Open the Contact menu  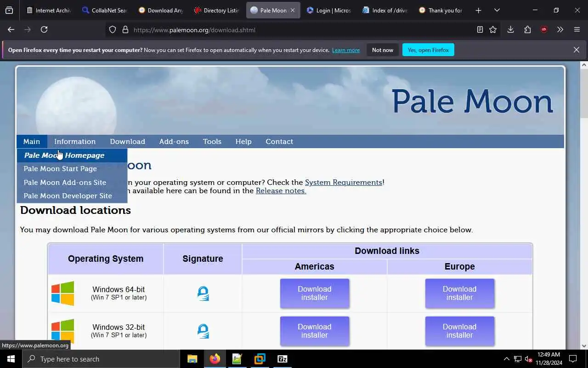pos(279,141)
